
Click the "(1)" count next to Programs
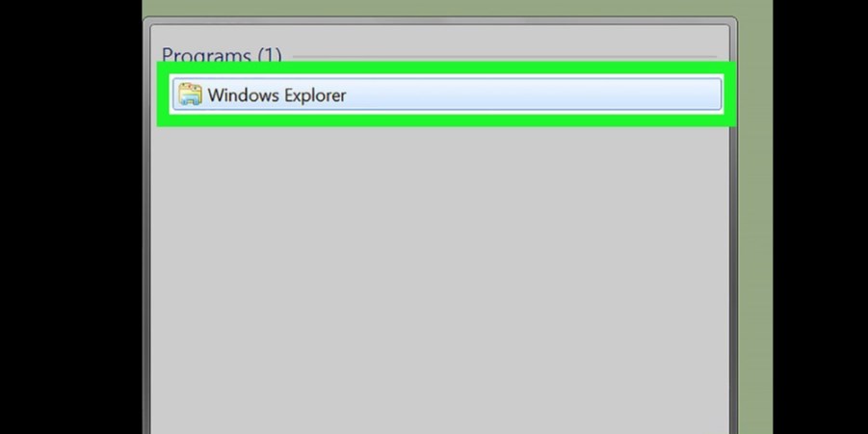(269, 55)
